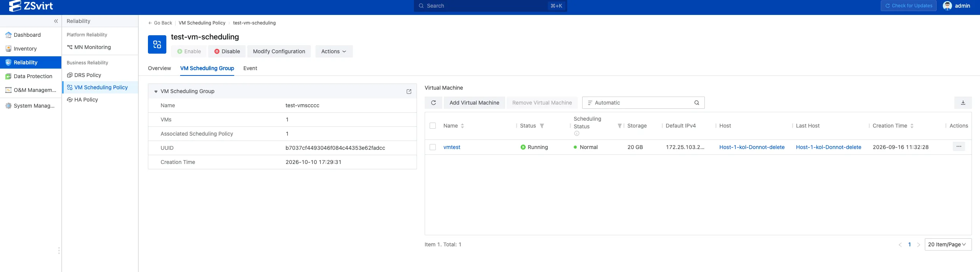Go to next page arrow
980x272 pixels.
918,245
